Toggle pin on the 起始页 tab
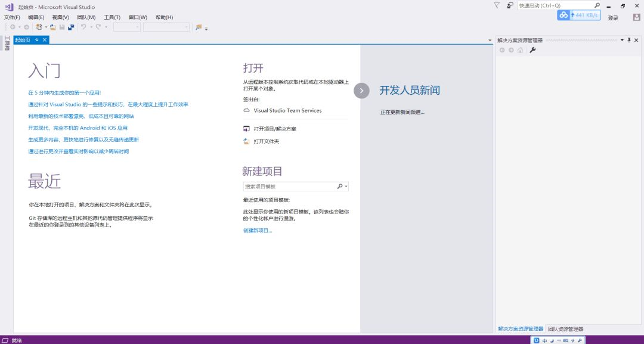Image resolution: width=644 pixels, height=344 pixels. [36, 40]
